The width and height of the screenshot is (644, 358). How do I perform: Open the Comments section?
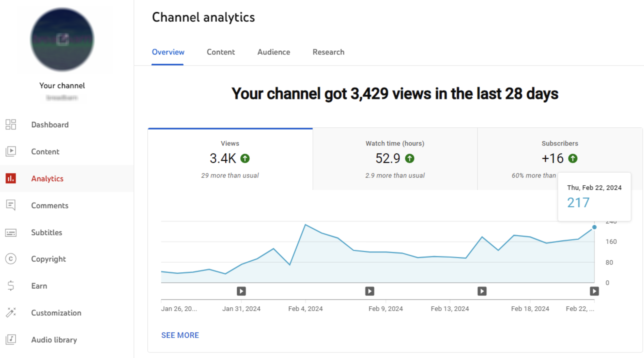50,205
